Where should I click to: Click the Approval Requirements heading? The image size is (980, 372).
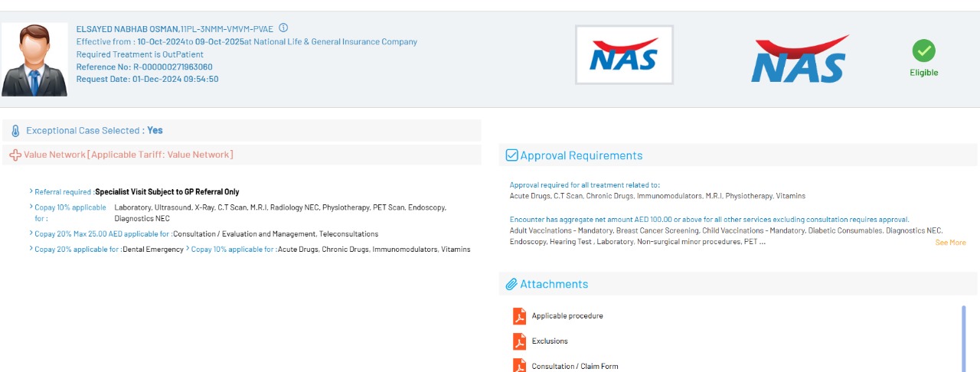581,155
